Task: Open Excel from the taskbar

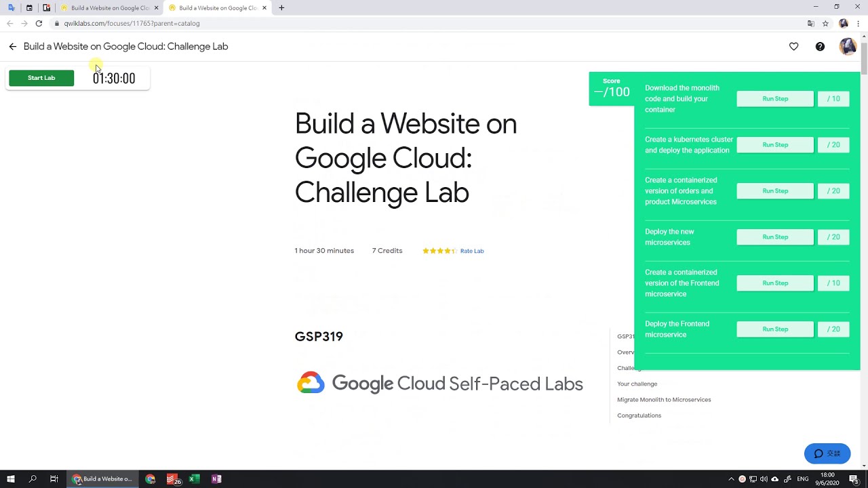Action: 194,479
